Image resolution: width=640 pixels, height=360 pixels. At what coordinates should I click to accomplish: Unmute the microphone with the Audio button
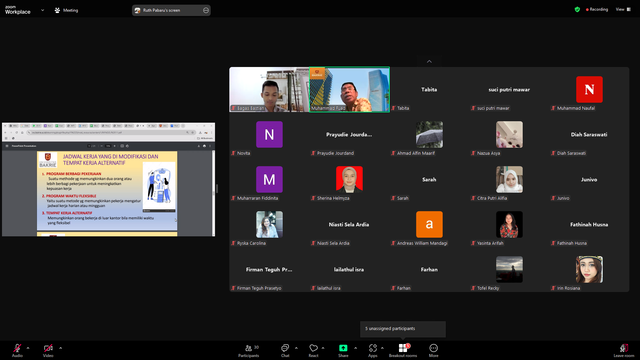pyautogui.click(x=17, y=350)
